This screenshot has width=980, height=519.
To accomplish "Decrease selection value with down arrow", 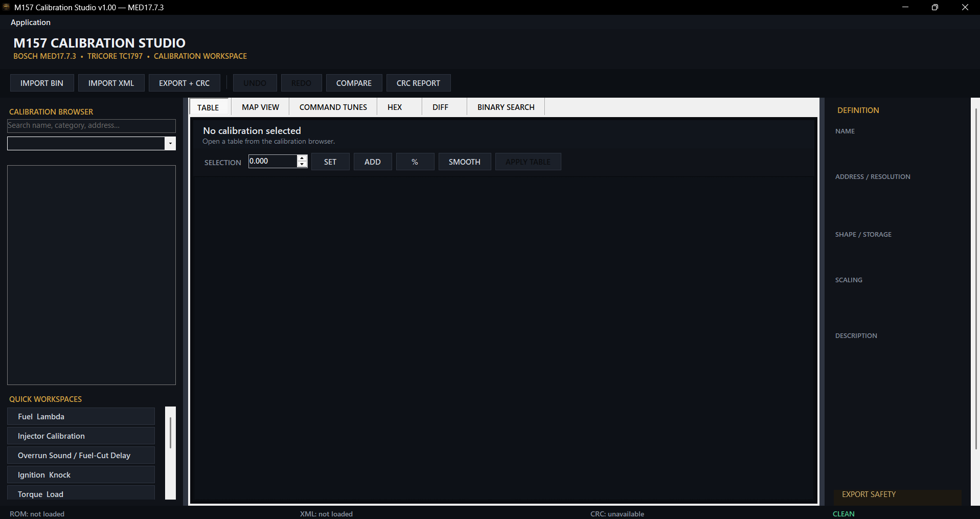I will pyautogui.click(x=302, y=165).
